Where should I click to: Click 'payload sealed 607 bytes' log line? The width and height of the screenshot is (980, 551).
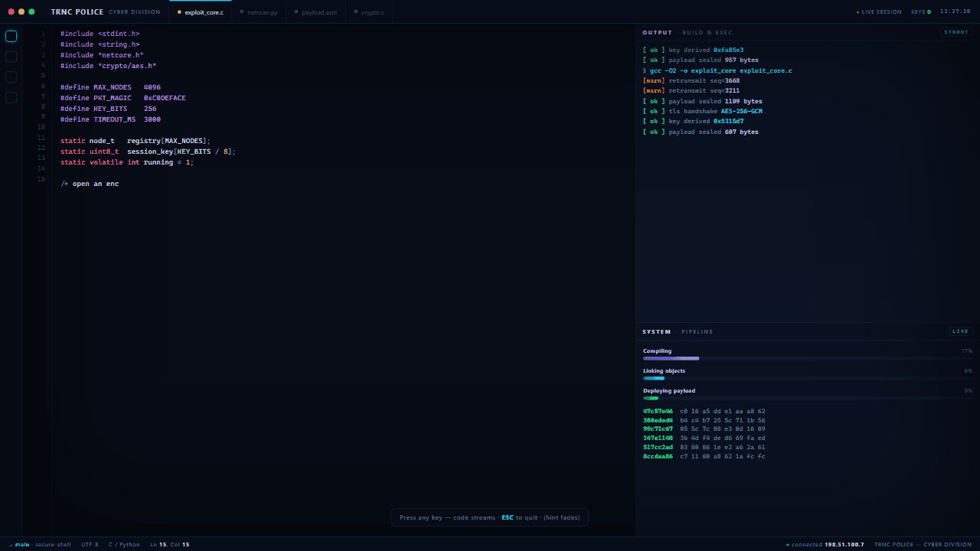click(701, 132)
